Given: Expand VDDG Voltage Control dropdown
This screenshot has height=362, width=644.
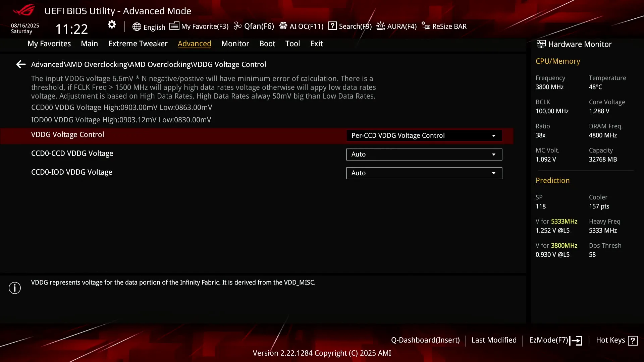Looking at the screenshot, I should [424, 136].
